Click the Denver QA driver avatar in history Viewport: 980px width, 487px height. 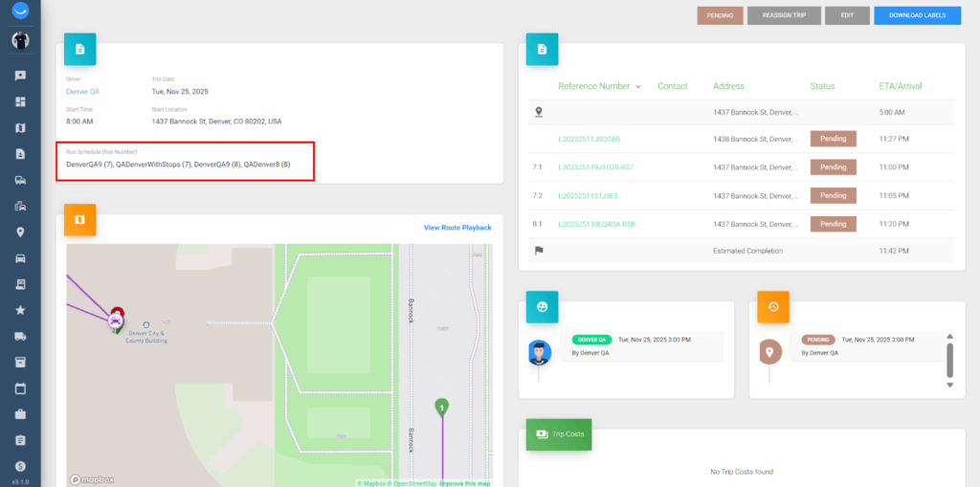(540, 353)
